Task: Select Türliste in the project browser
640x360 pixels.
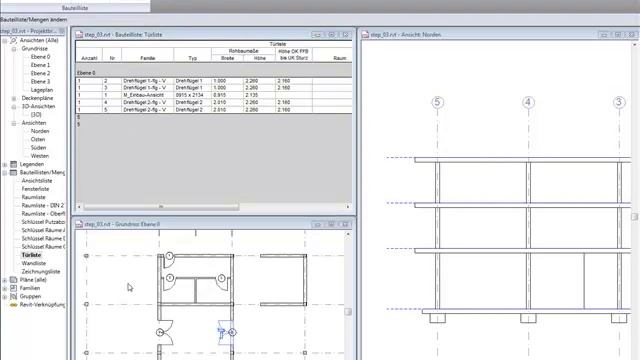Action: pos(31,255)
